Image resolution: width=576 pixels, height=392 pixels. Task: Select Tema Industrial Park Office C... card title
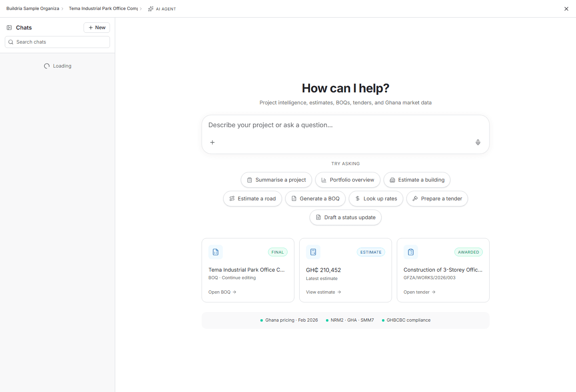(x=246, y=270)
